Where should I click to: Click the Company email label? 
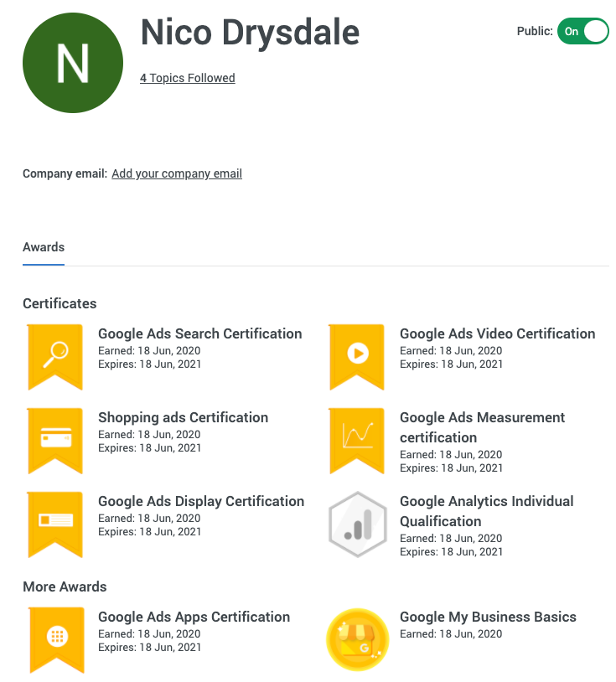[65, 173]
